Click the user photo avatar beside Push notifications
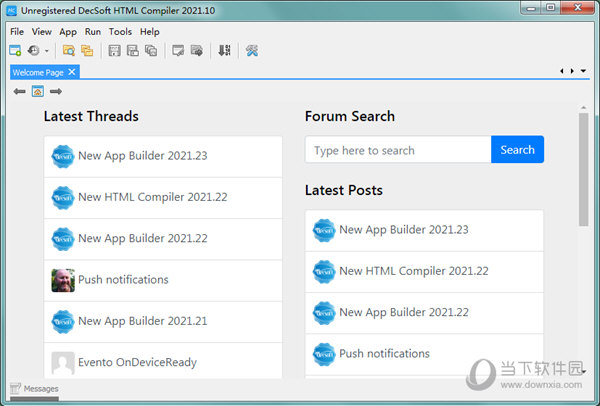This screenshot has height=406, width=600. coord(63,280)
